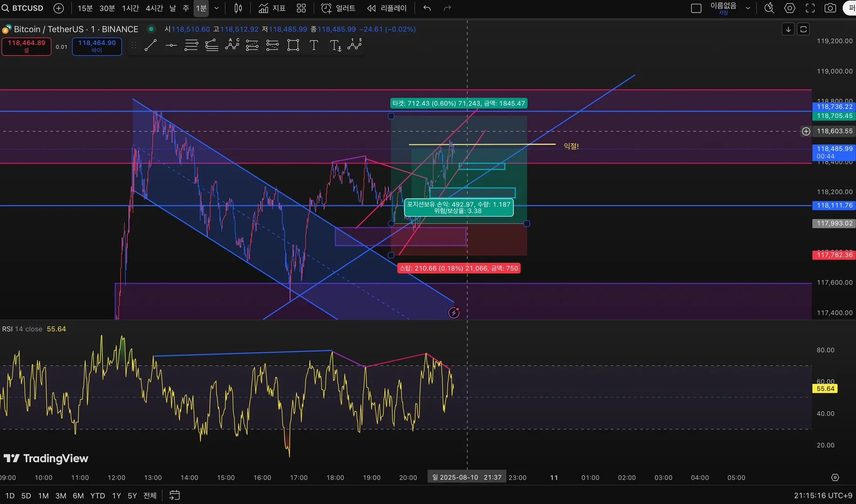The image size is (856, 504).
Task: Click the red 118,464.89 sell button
Action: 27,46
